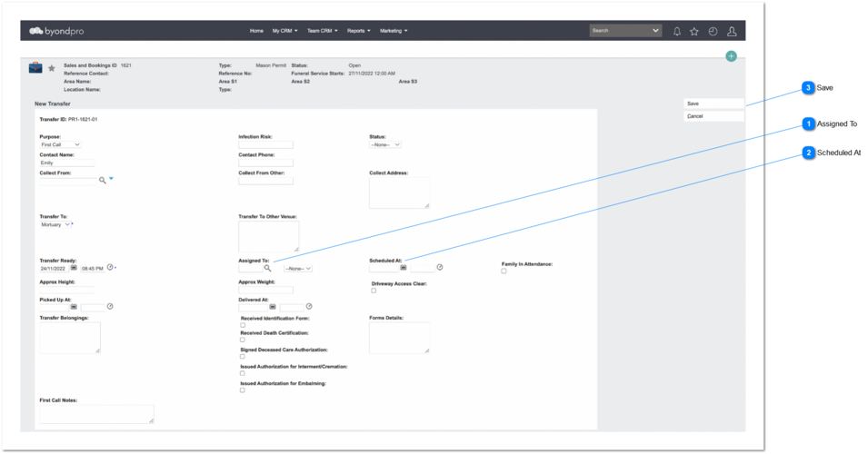Screen dimensions: 868x454
Task: Open Scheduled At calendar picker
Action: 404,268
